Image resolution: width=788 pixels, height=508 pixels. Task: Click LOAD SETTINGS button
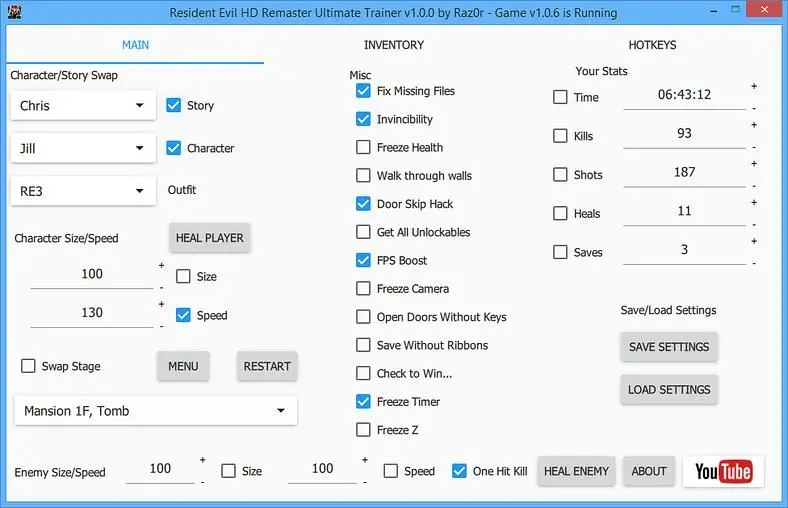669,389
